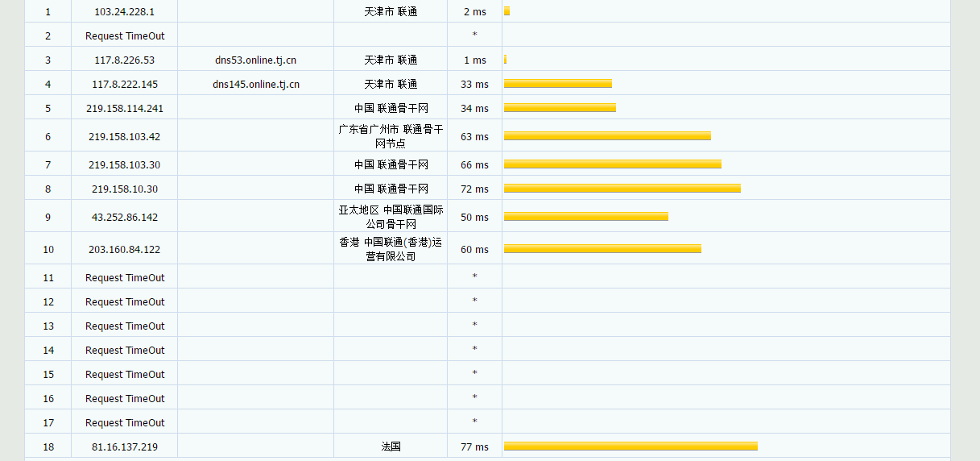Click the 63 ms latency bar for hop 6
Image resolution: width=980 pixels, height=461 pixels.
point(607,136)
